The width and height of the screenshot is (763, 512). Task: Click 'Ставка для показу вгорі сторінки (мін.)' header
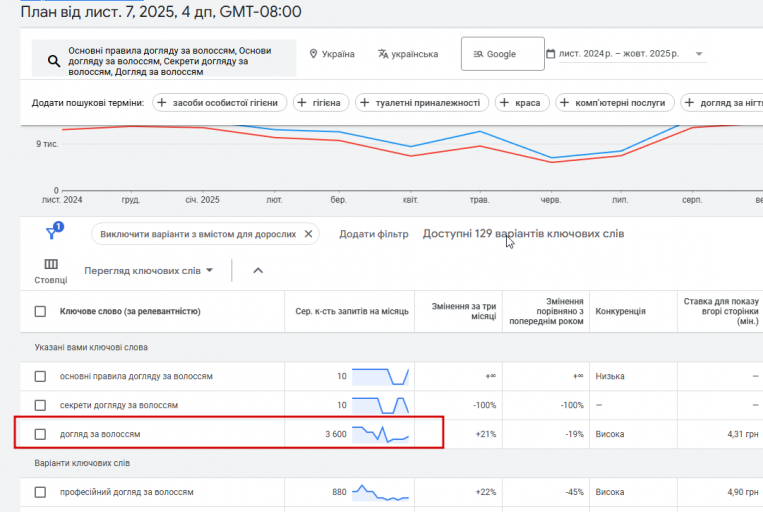pyautogui.click(x=721, y=311)
